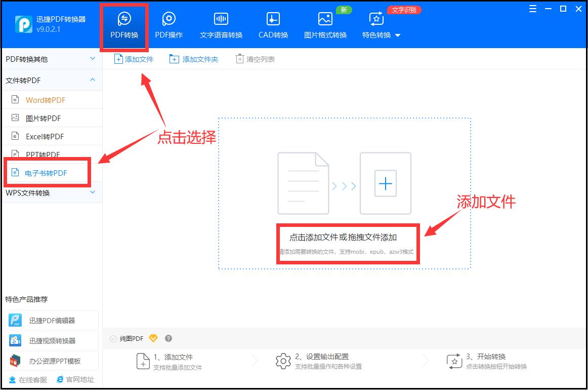Open the CAD转换 feature
588x390 pixels.
[272, 23]
